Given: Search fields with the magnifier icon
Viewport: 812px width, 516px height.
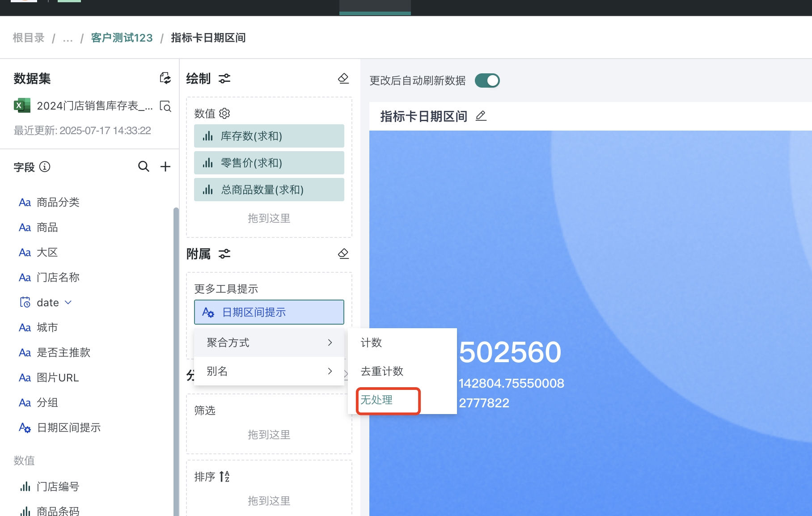Looking at the screenshot, I should (144, 166).
